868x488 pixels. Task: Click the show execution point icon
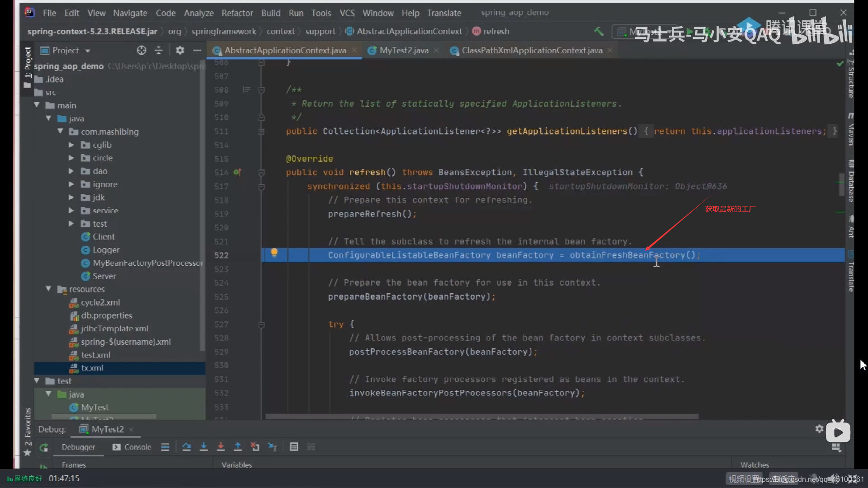click(165, 447)
